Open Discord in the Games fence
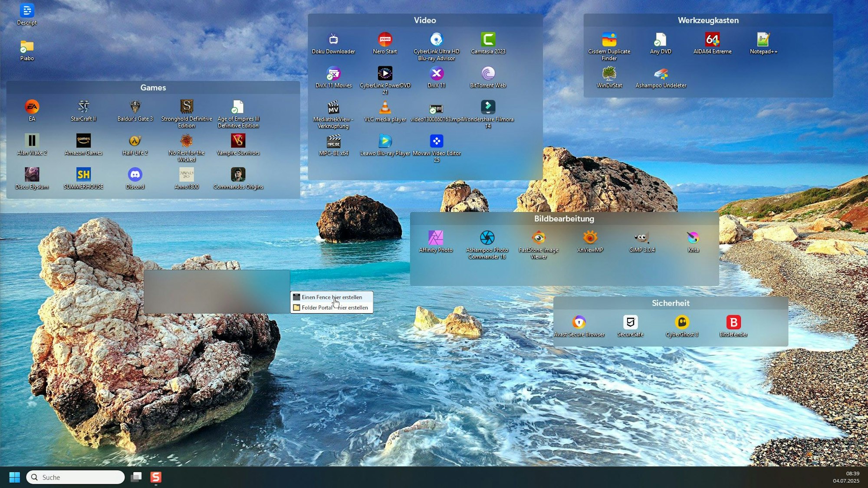 point(135,175)
